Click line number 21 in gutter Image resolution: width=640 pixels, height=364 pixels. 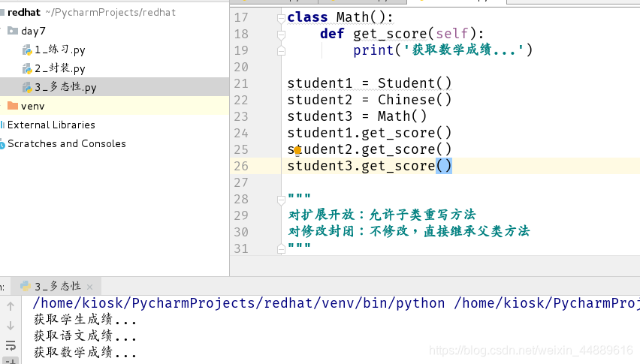tap(241, 83)
